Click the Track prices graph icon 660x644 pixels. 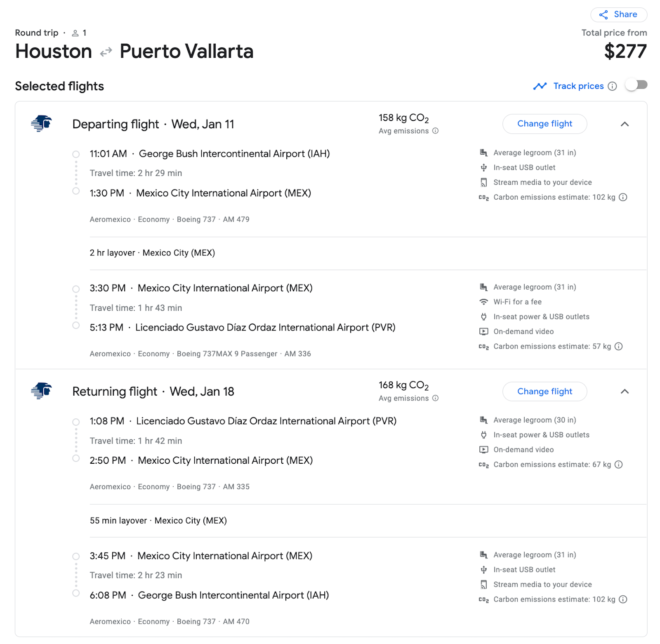tap(540, 86)
